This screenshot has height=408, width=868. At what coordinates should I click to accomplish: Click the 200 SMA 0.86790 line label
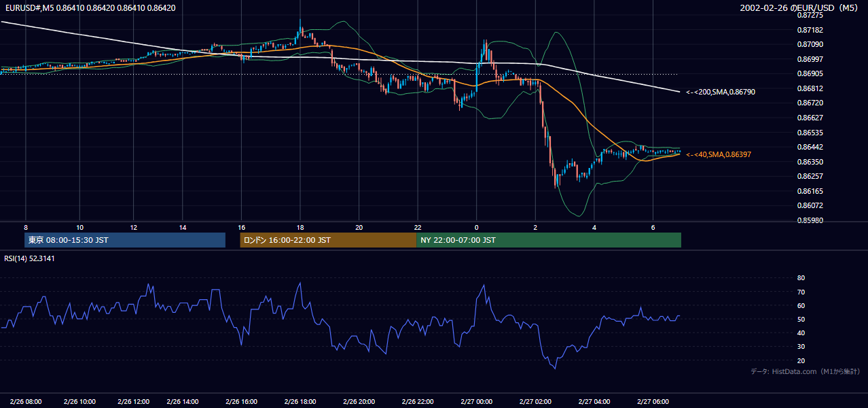coord(721,92)
